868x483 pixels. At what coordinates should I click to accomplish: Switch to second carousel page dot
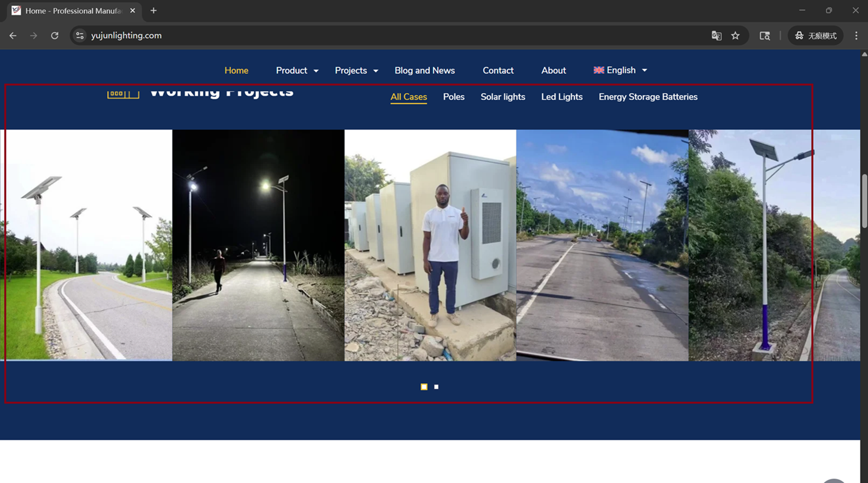[x=436, y=387]
